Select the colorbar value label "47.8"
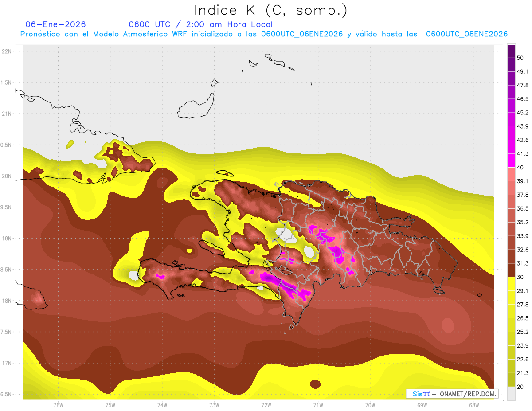Screen dimensions: 532x411 522,85
